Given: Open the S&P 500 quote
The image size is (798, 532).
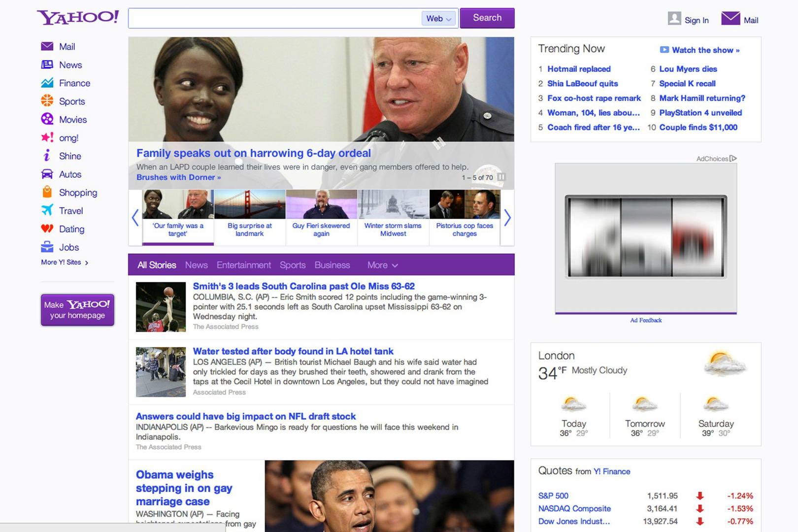Looking at the screenshot, I should click(x=553, y=496).
